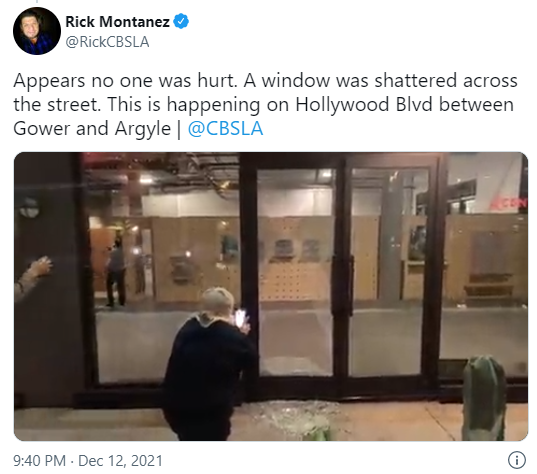Click the Dec 12, 2021 date
Image resolution: width=537 pixels, height=474 pixels.
point(120,461)
